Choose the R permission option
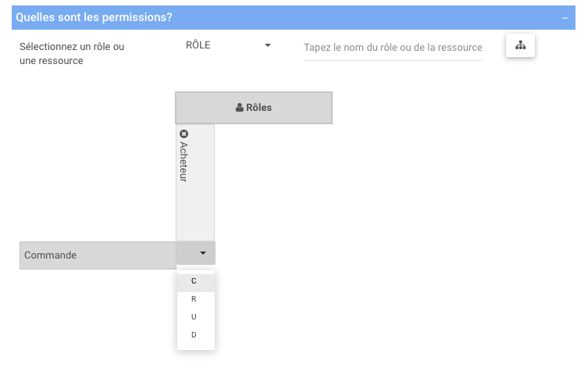The width and height of the screenshot is (588, 382). pos(194,299)
